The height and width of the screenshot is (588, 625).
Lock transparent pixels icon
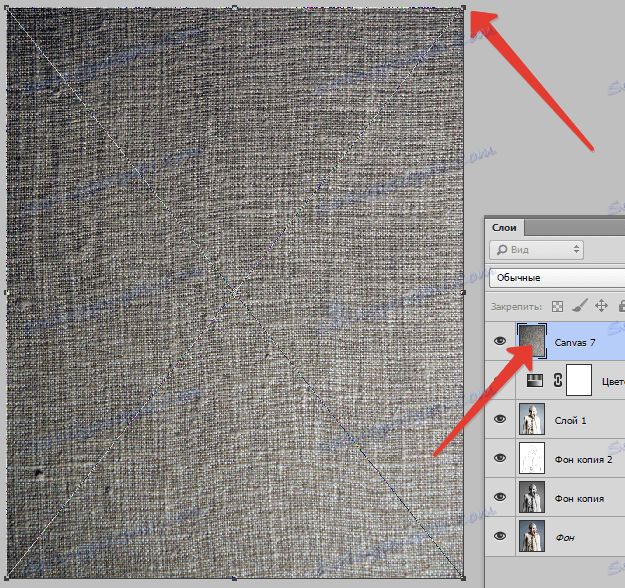click(x=557, y=307)
